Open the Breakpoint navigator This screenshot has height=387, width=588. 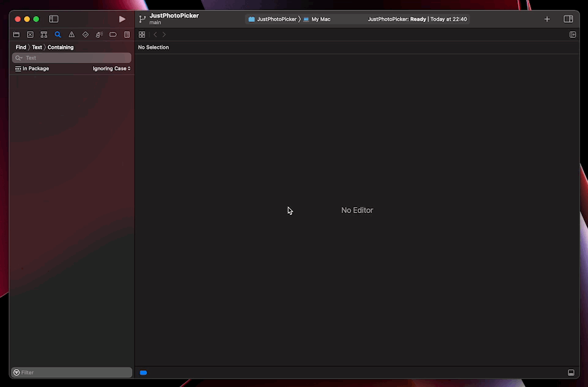point(113,34)
